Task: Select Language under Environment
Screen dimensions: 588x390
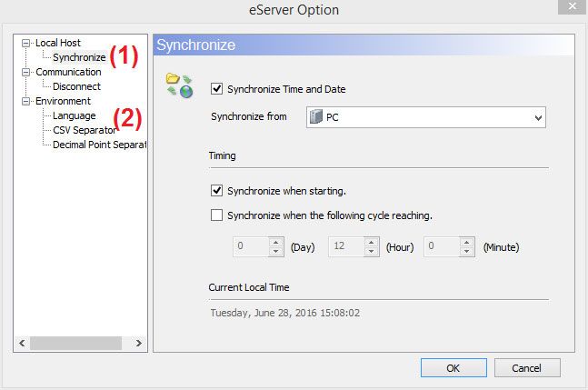Action: click(75, 115)
